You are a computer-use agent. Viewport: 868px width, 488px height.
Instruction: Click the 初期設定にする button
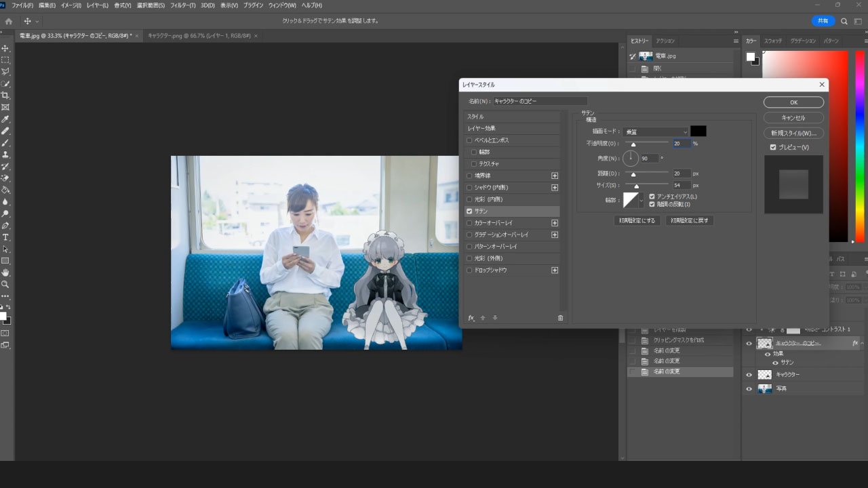point(637,220)
